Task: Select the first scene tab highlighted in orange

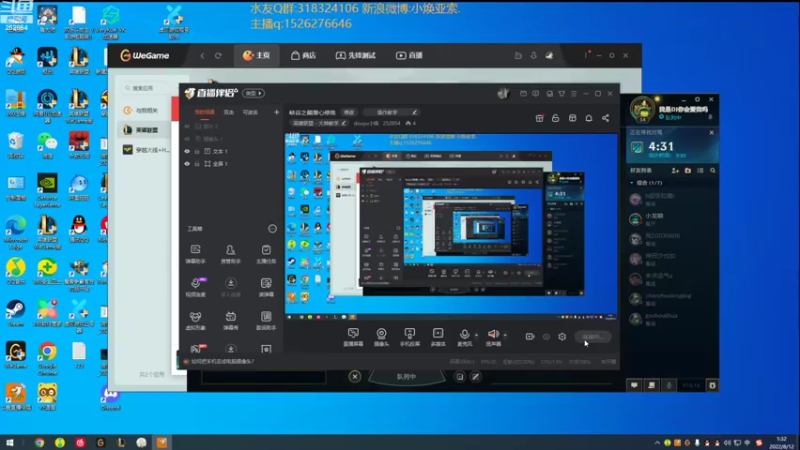Action: coord(205,112)
